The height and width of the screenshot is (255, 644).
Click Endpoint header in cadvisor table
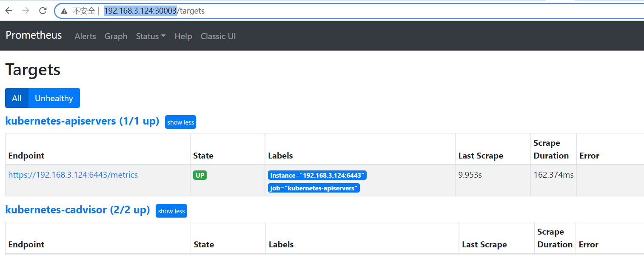(x=26, y=244)
